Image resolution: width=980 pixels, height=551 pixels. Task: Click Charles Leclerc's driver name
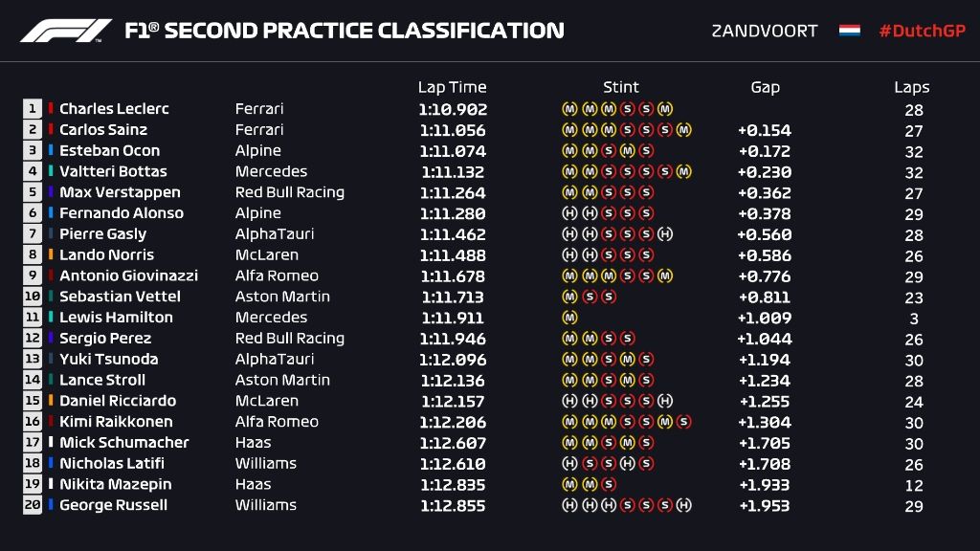[114, 109]
